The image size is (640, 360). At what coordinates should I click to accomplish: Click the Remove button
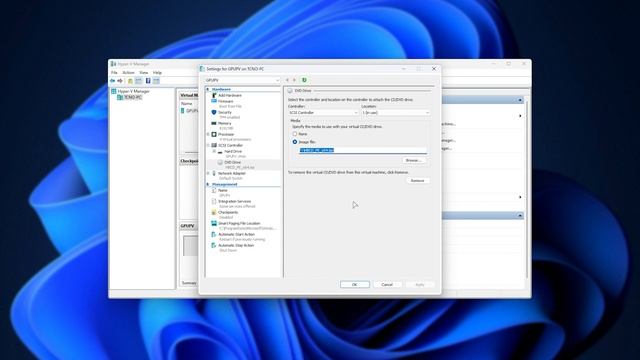pos(418,180)
